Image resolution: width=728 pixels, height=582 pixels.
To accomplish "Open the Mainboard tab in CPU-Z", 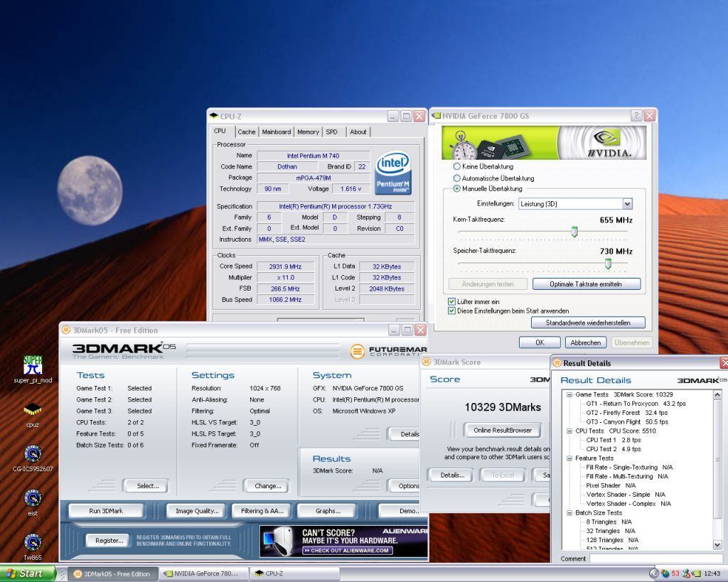I will click(x=277, y=131).
